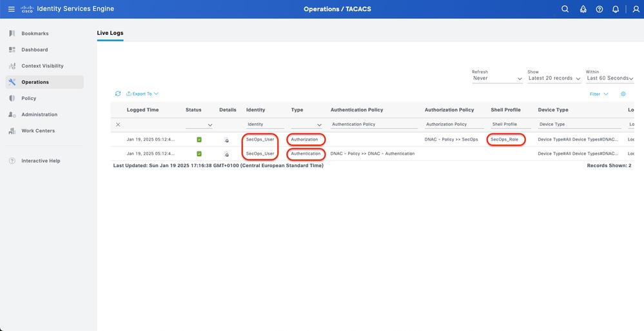
Task: Open the table column settings gear
Action: coord(623,94)
